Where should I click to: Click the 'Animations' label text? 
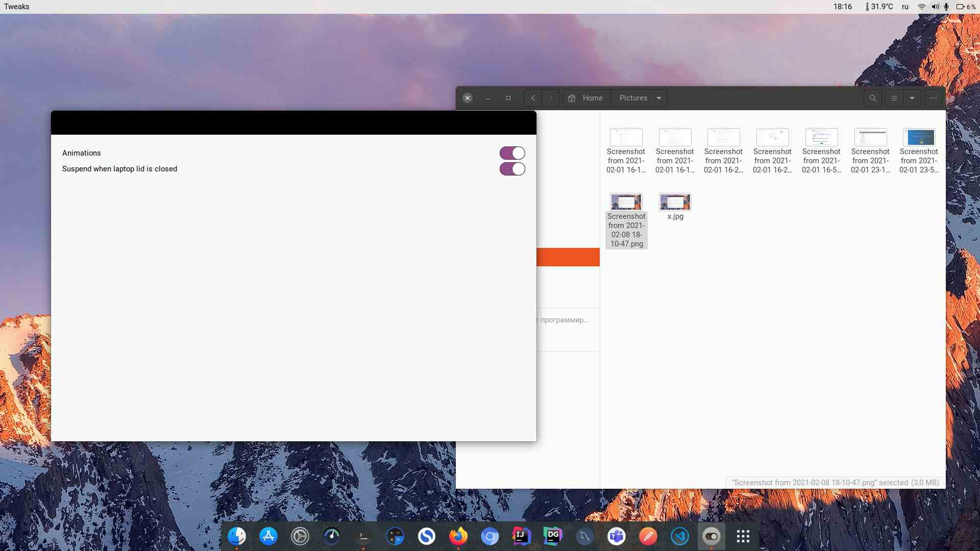coord(82,153)
